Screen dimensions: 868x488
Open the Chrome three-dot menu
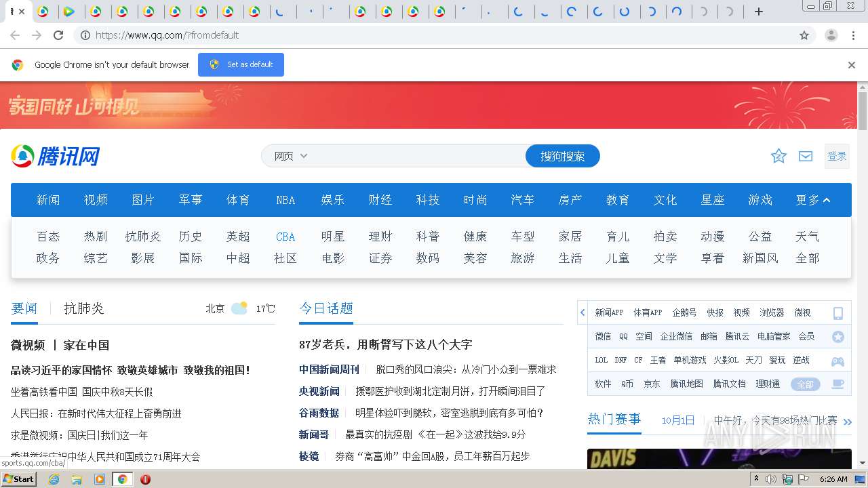[x=854, y=35]
